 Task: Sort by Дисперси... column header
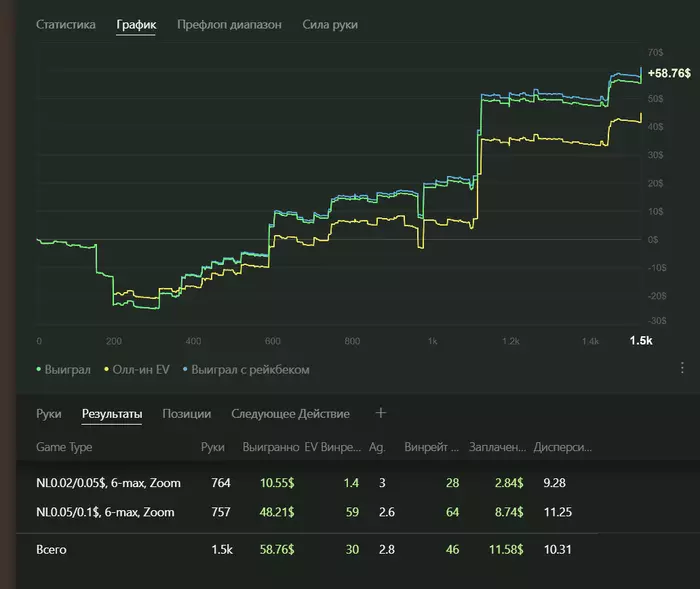[562, 447]
